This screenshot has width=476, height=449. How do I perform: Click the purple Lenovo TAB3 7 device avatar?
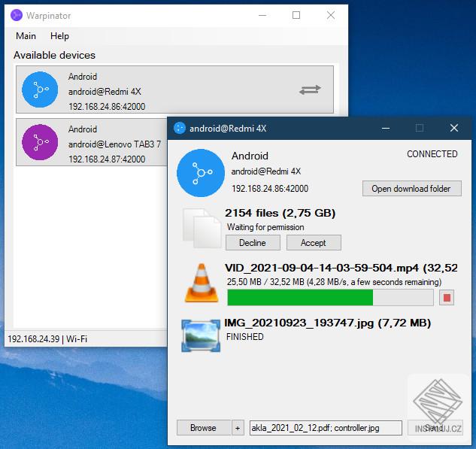point(40,142)
